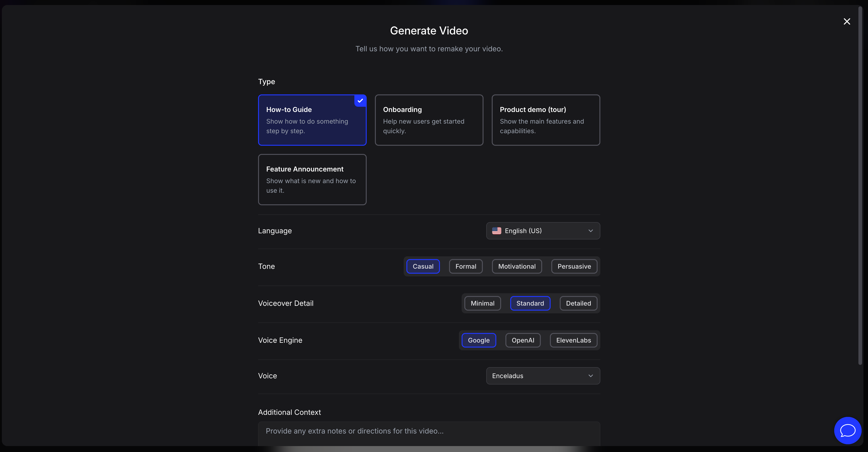Choose Detailed voiceover detail
The image size is (868, 452).
(578, 304)
